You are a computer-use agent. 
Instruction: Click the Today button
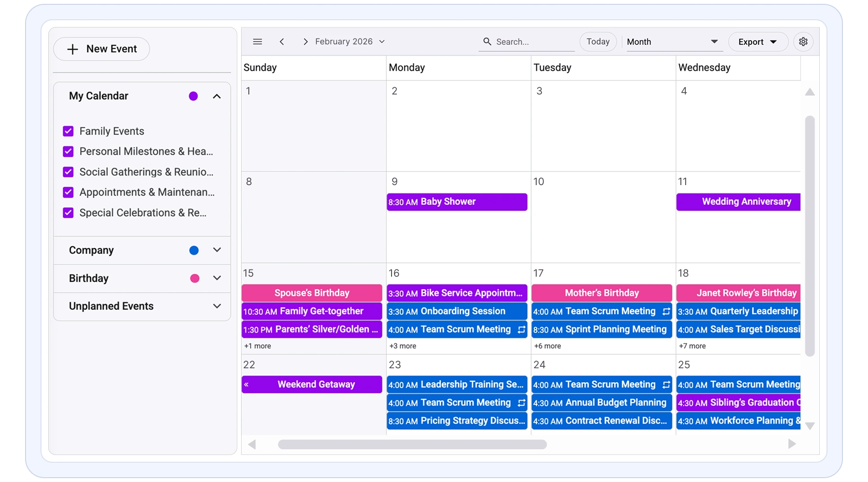pos(597,41)
